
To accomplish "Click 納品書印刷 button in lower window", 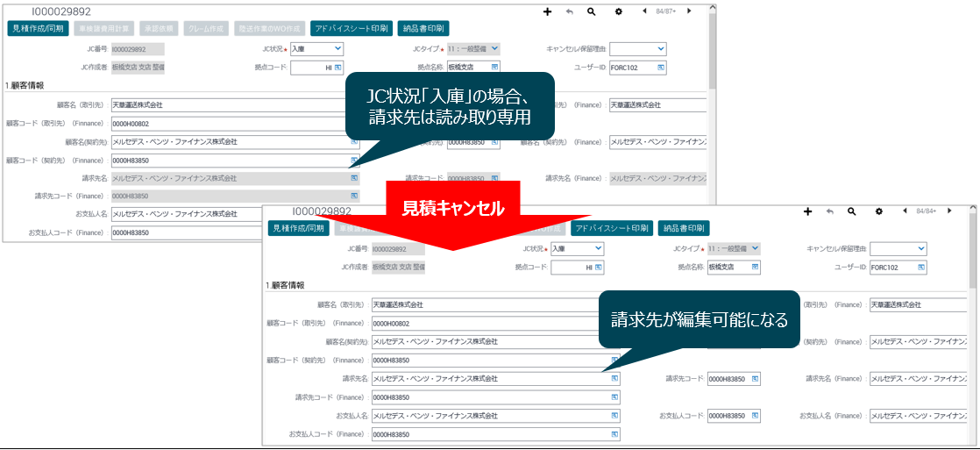I will point(684,228).
